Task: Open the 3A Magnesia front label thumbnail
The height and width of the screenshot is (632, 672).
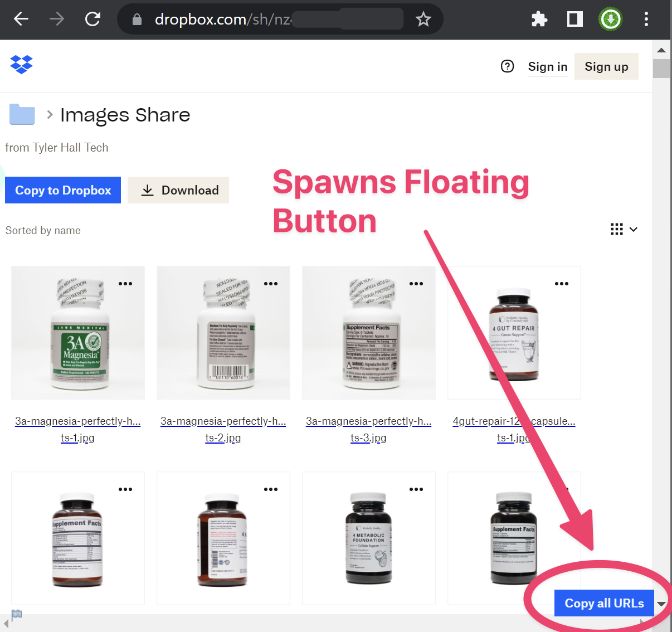Action: coord(78,333)
